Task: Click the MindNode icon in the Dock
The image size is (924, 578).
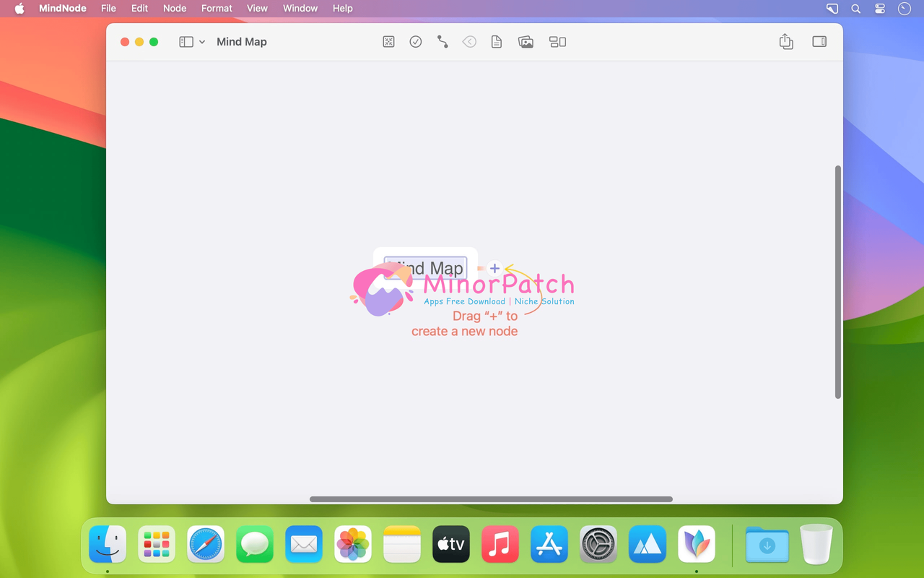Action: pos(697,544)
